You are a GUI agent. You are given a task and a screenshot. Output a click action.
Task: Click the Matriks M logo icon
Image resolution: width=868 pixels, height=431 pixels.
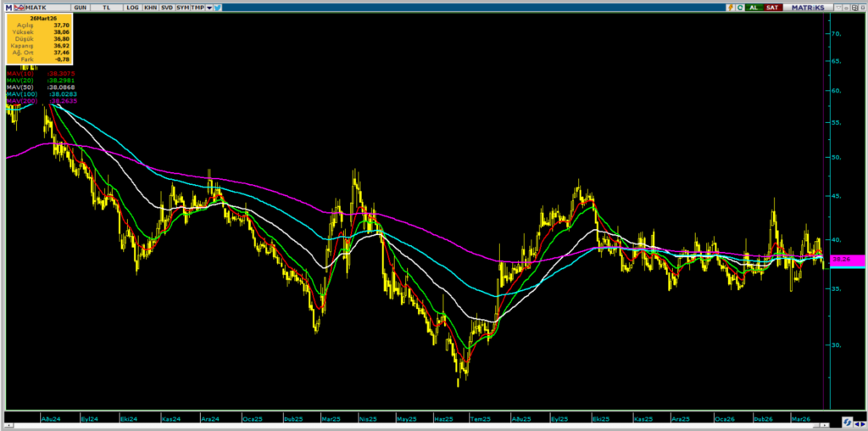tap(8, 8)
